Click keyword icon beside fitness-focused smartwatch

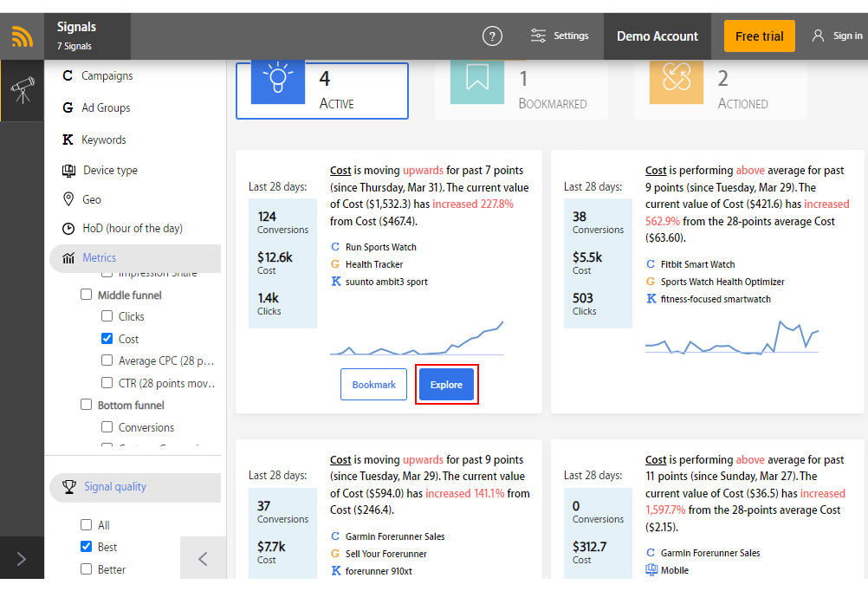pos(651,299)
